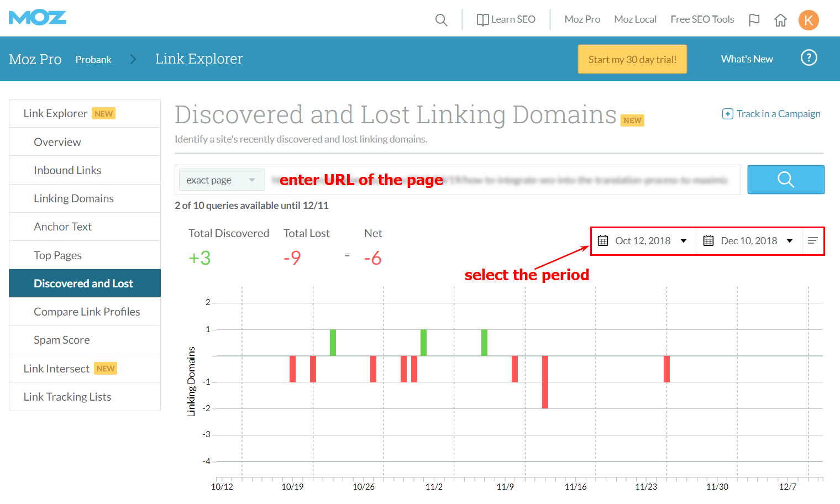Open the search magnifier in the top bar
840x504 pixels.
(441, 19)
